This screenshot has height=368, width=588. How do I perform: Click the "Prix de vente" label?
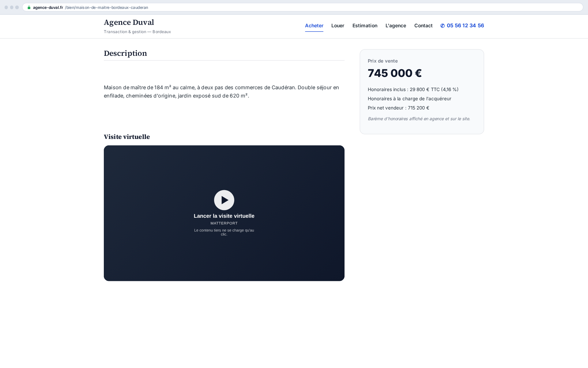[x=383, y=61]
